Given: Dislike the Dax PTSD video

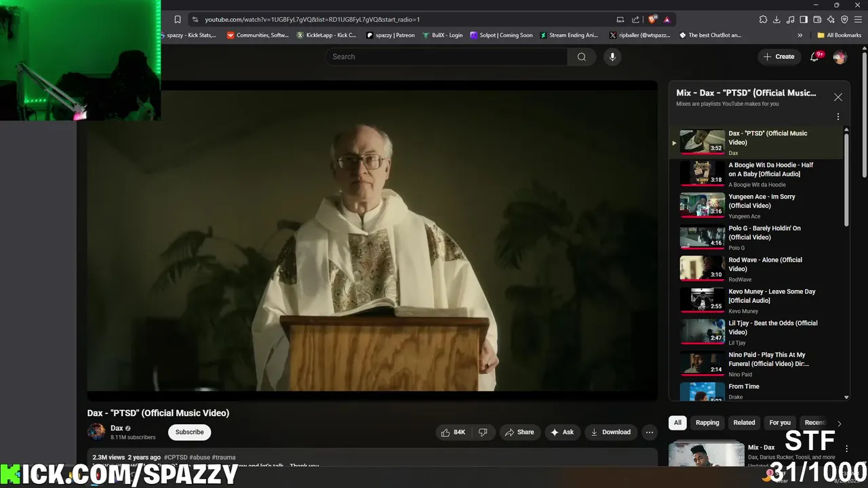Looking at the screenshot, I should 483,432.
